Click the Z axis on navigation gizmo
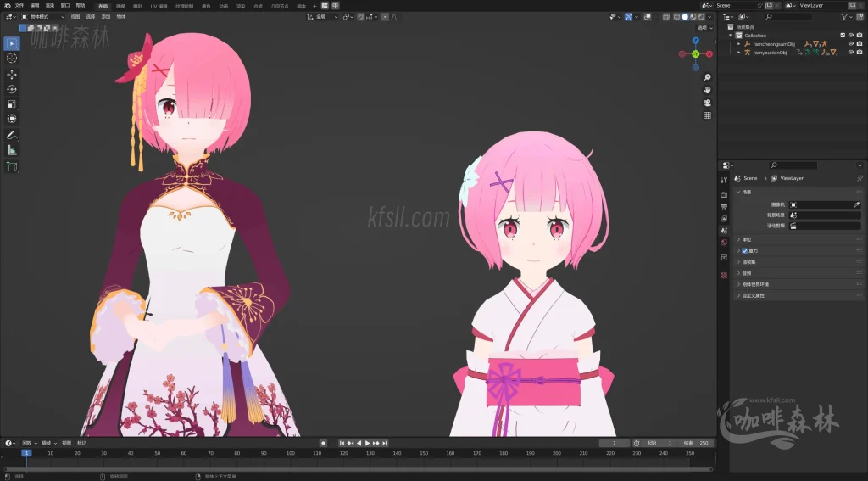 pyautogui.click(x=696, y=41)
